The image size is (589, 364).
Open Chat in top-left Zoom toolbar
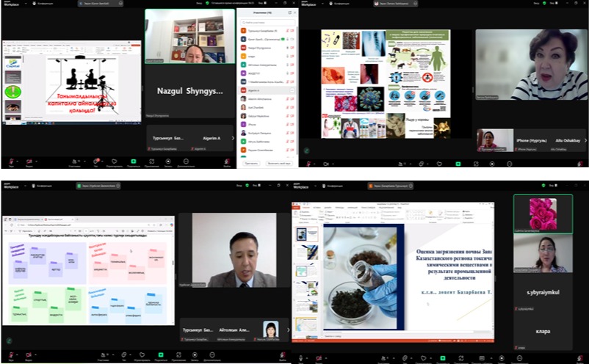tap(95, 161)
